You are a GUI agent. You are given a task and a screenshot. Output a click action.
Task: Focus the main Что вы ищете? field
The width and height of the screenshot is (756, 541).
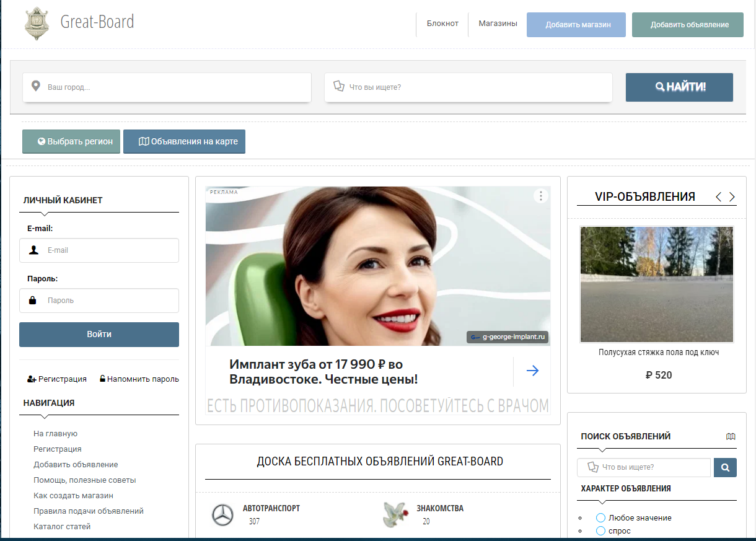click(x=468, y=87)
